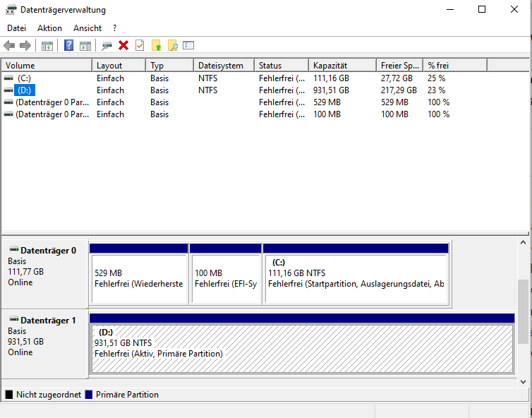
Task: Sort by Layout column header
Action: [x=119, y=65]
